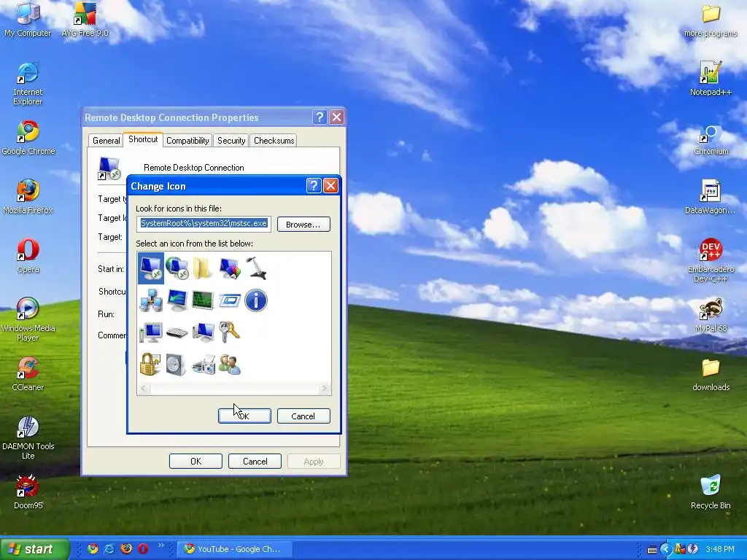
Task: Select the DAEMON Tools Lite desktop shortcut
Action: (28, 438)
